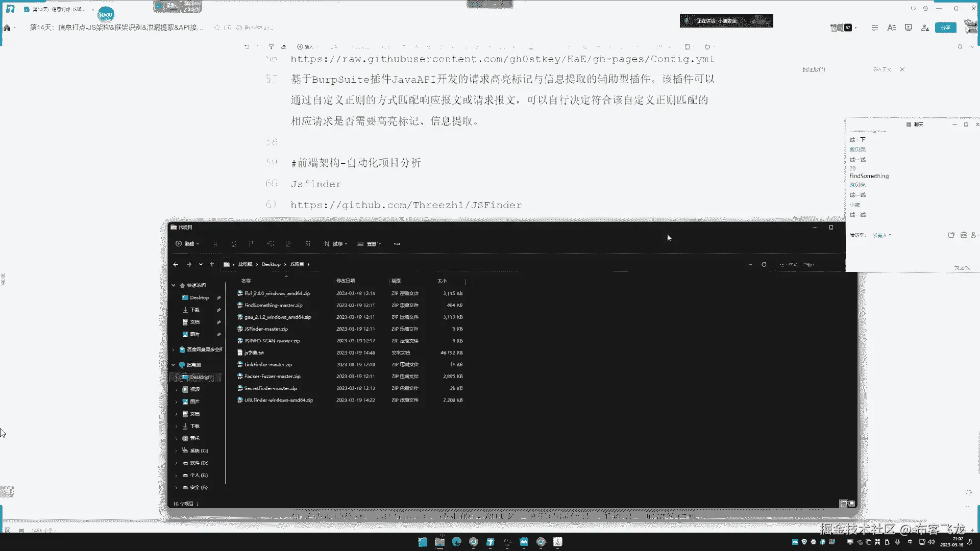Select the JSFinder-master.zip file
Screen dimensions: 980x551
pos(266,329)
